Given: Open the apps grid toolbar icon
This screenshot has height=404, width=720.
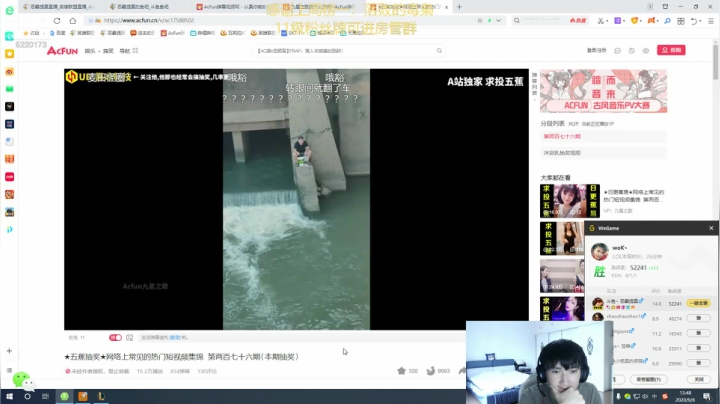Looking at the screenshot, I should pos(681,21).
